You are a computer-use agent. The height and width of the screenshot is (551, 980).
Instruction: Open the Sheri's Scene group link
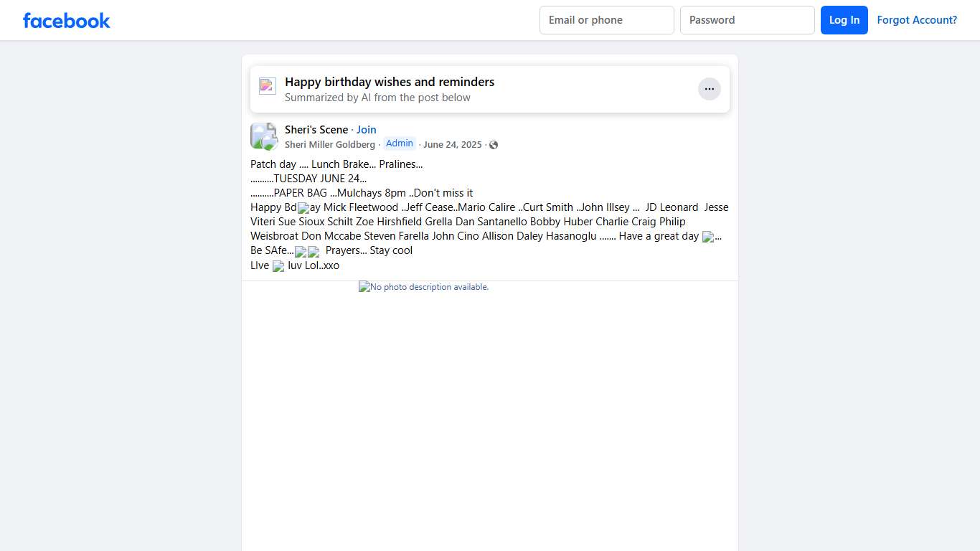[316, 130]
